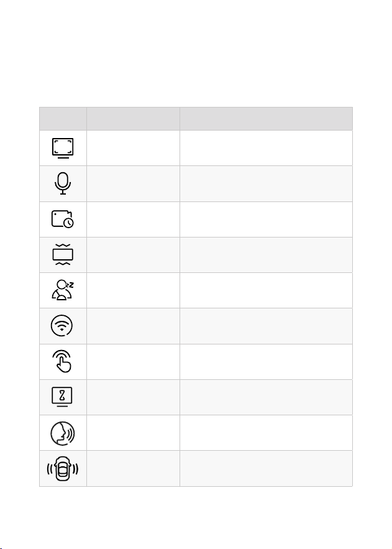Click the monitor with corner brackets icon
The height and width of the screenshot is (549, 392).
point(63,148)
